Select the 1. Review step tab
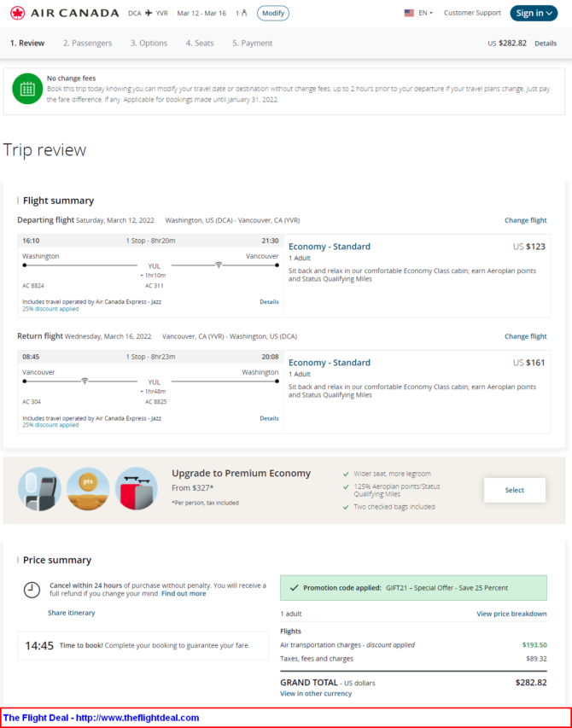The height and width of the screenshot is (728, 572). pos(27,44)
